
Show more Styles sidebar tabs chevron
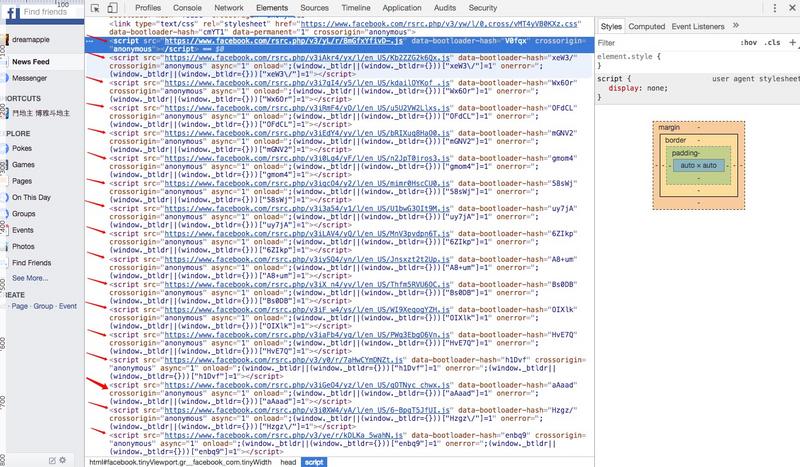[736, 25]
